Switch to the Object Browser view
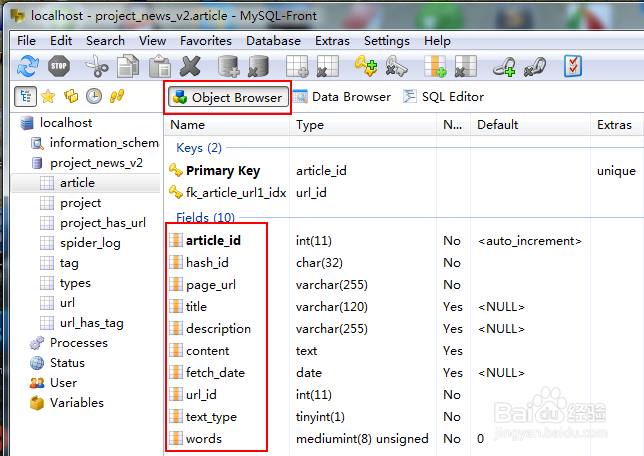The image size is (644, 456). click(228, 97)
